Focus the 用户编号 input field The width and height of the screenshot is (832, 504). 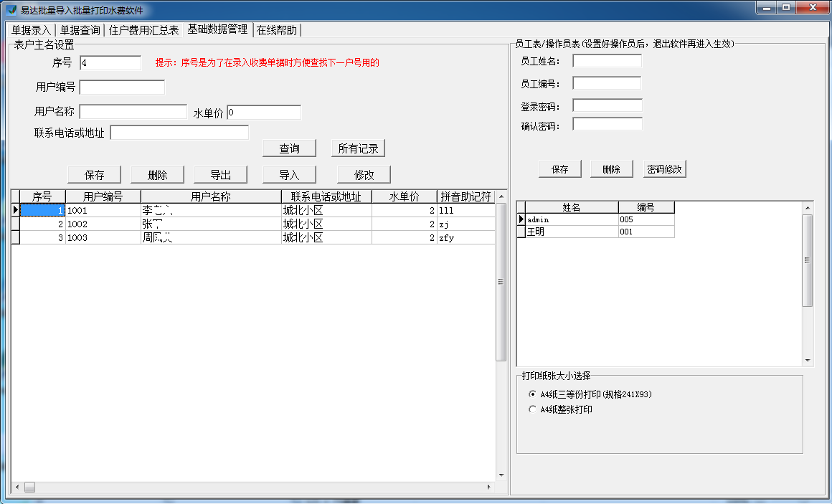[x=122, y=87]
